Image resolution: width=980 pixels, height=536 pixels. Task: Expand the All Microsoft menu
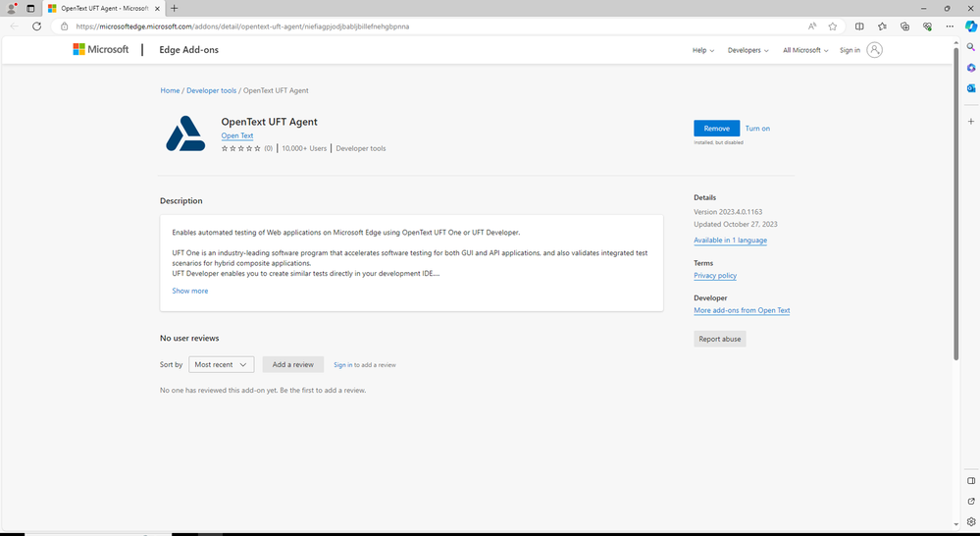(805, 50)
